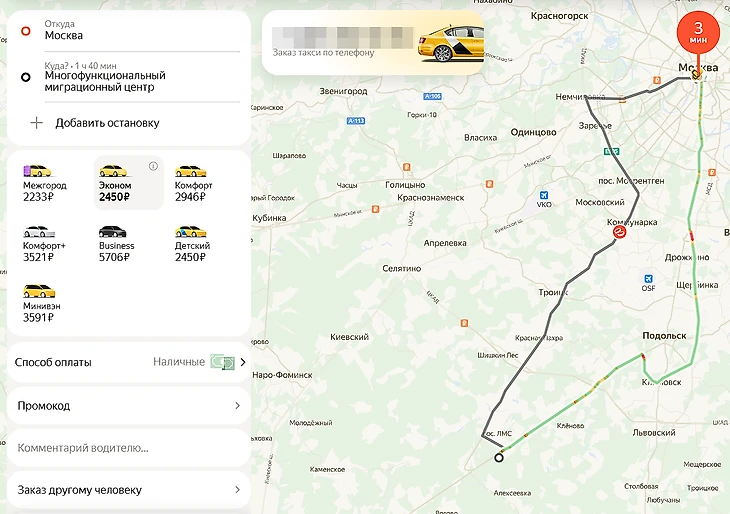Choose the Детский tariff car
Image resolution: width=730 pixels, height=514 pixels.
190,231
